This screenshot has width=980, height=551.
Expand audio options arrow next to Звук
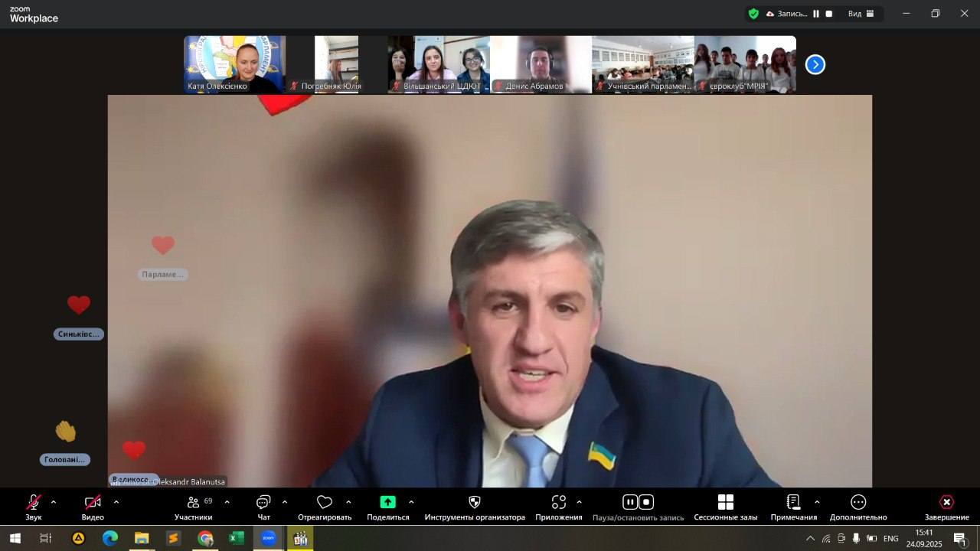(x=54, y=502)
